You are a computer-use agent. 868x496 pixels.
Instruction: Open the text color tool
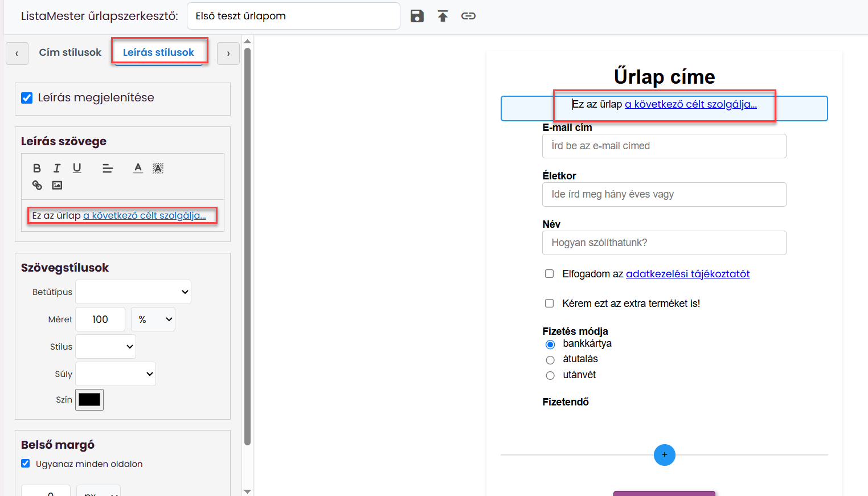tap(138, 168)
